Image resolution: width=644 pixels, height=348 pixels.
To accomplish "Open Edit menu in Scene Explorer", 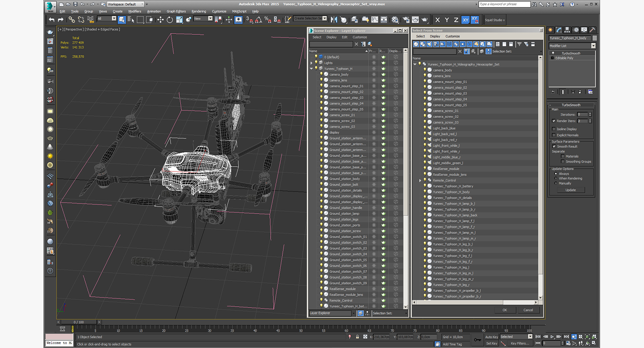I will coord(345,37).
